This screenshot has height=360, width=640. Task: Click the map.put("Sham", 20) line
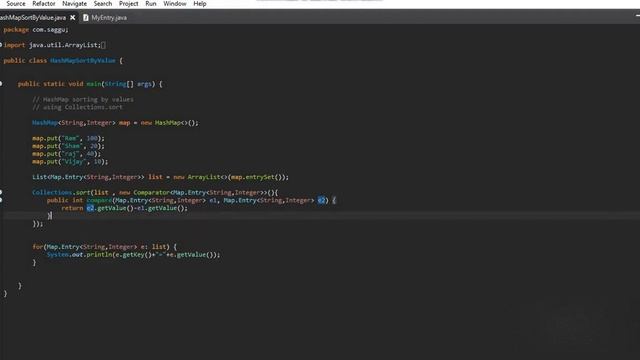pyautogui.click(x=69, y=146)
